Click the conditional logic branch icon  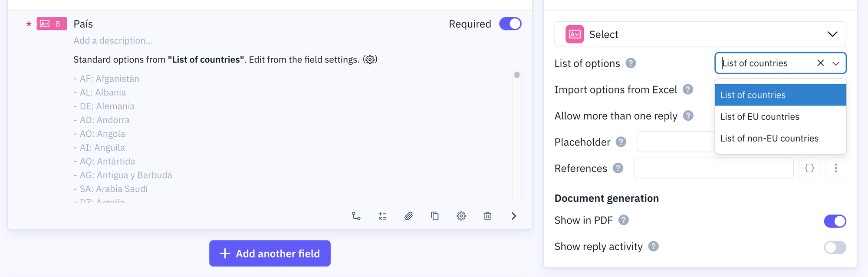point(356,216)
